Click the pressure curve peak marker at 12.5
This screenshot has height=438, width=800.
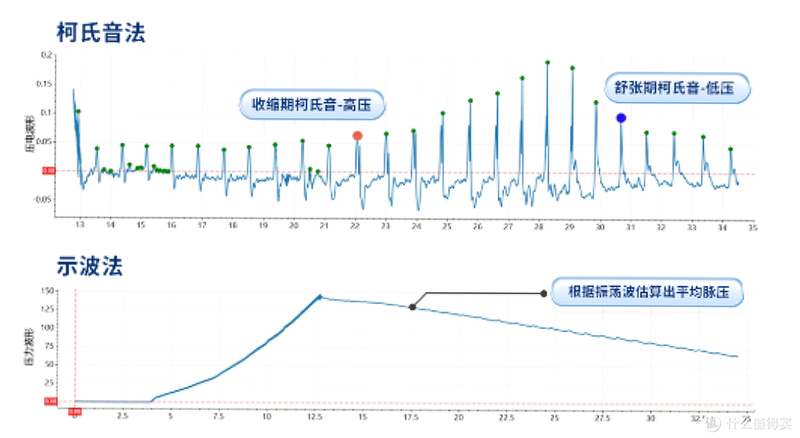[320, 296]
